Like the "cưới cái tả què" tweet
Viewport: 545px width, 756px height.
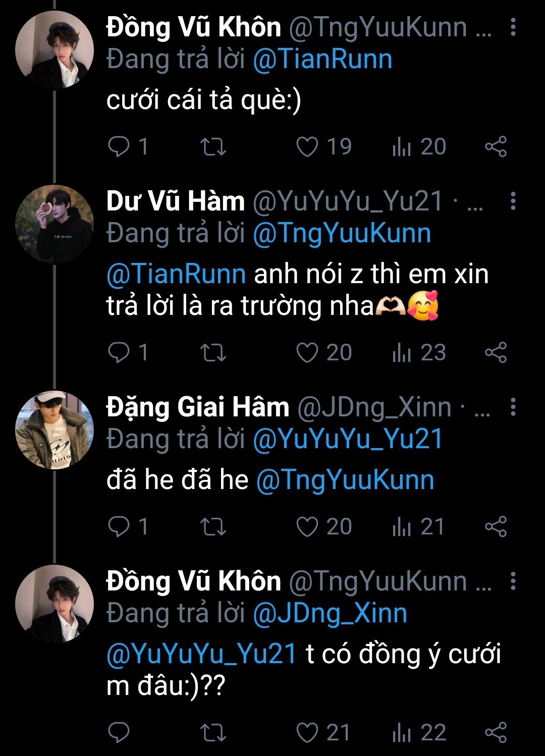tap(307, 147)
